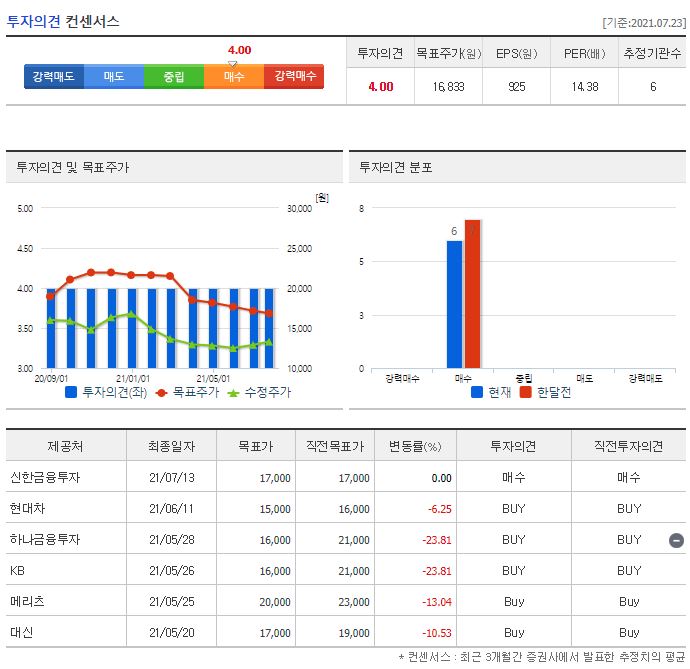Click the blue 현재 legend square
This screenshot has width=690, height=669.
[x=477, y=392]
